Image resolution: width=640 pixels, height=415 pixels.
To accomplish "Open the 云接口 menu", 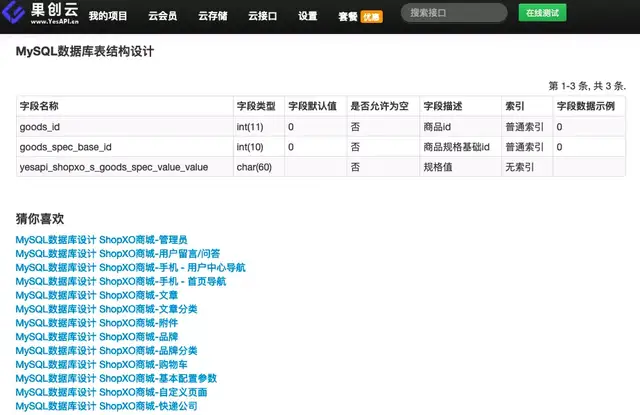I will [x=262, y=16].
